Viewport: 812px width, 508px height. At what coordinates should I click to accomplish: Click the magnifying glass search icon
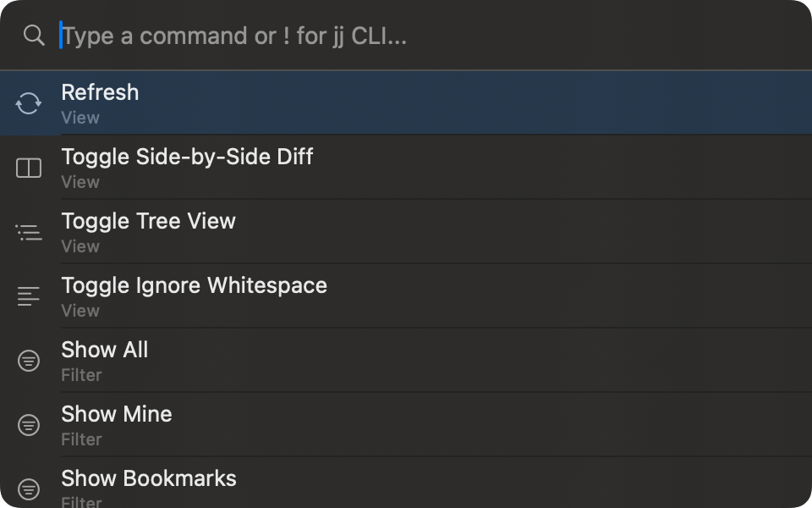pos(34,36)
